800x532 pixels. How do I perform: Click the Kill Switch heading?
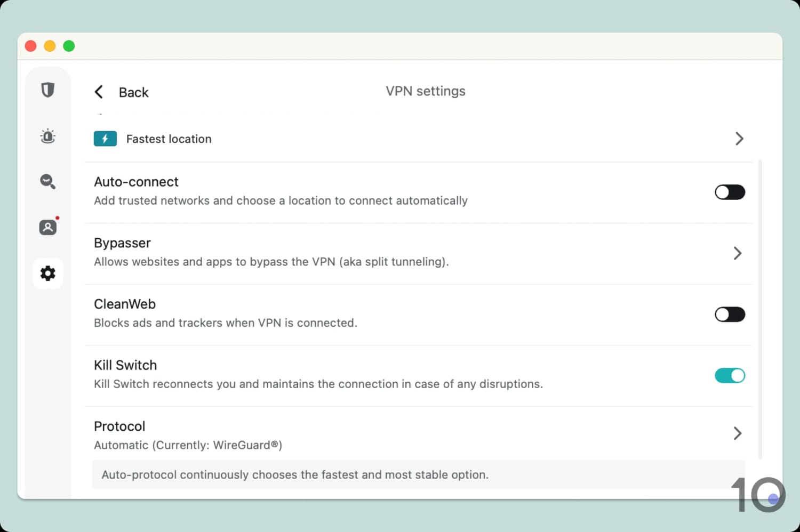tap(125, 365)
